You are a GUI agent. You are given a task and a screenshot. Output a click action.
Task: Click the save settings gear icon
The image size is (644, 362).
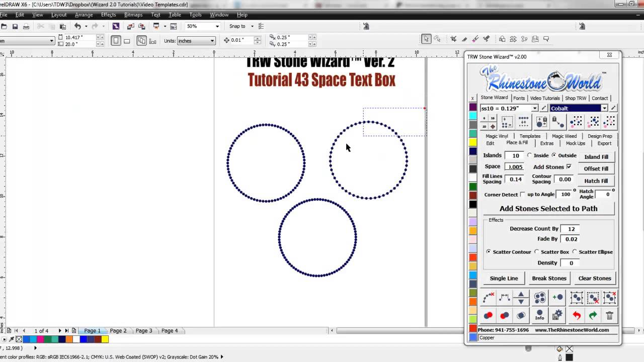pyautogui.click(x=557, y=315)
